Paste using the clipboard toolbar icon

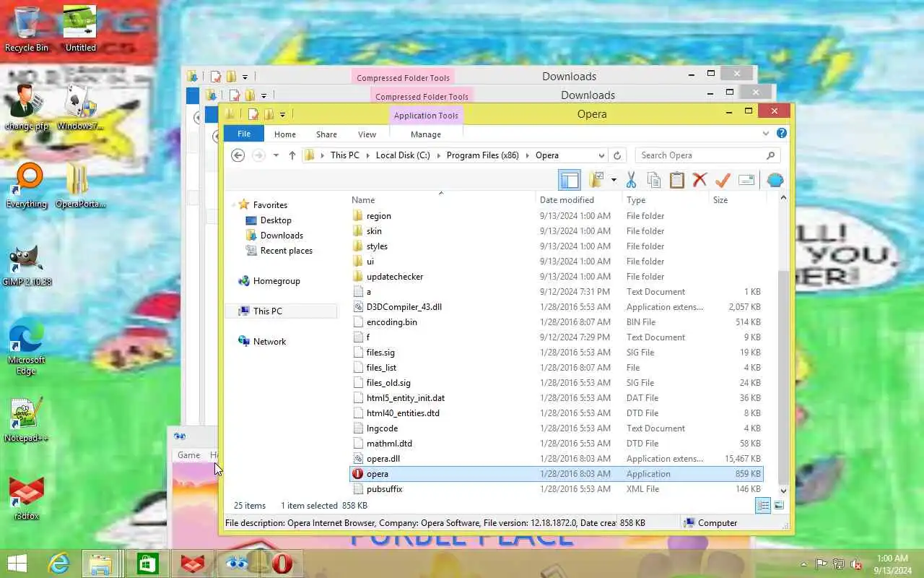(677, 180)
